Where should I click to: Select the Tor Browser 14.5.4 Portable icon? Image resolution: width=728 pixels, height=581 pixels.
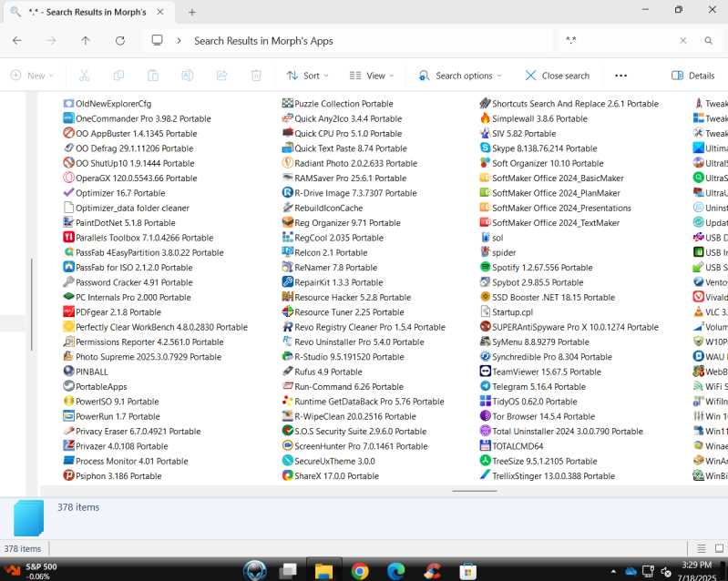tap(485, 416)
